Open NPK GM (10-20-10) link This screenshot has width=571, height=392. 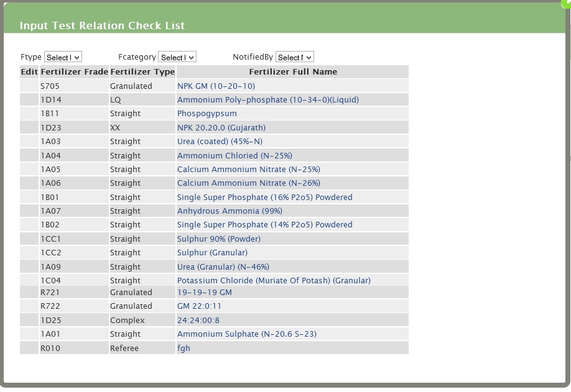pyautogui.click(x=216, y=86)
